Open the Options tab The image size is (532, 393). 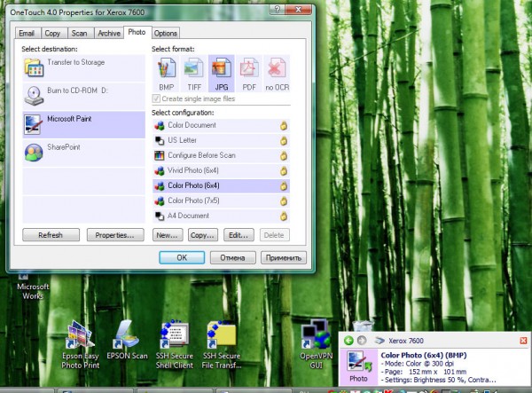166,33
